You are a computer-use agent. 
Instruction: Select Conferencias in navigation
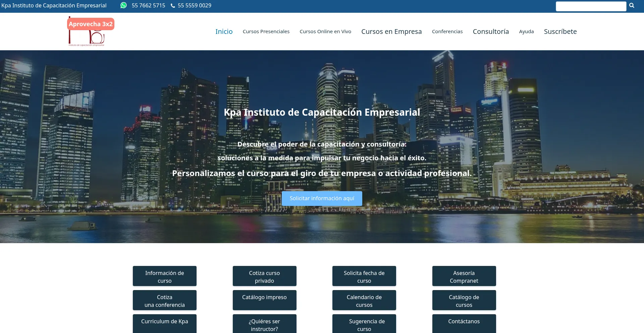[x=447, y=32]
